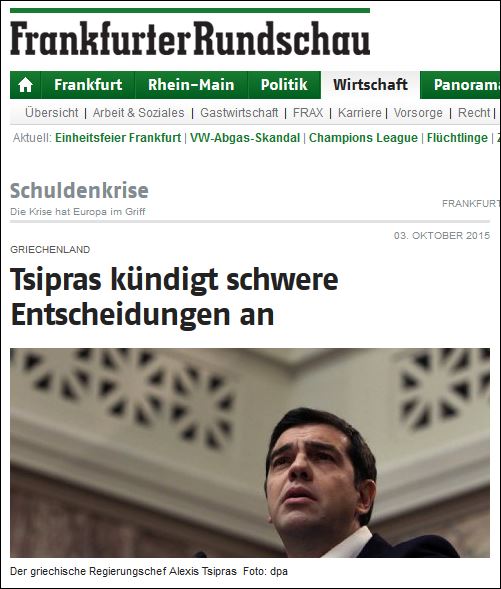Click the Alexis Tsipras article photo

[250, 453]
